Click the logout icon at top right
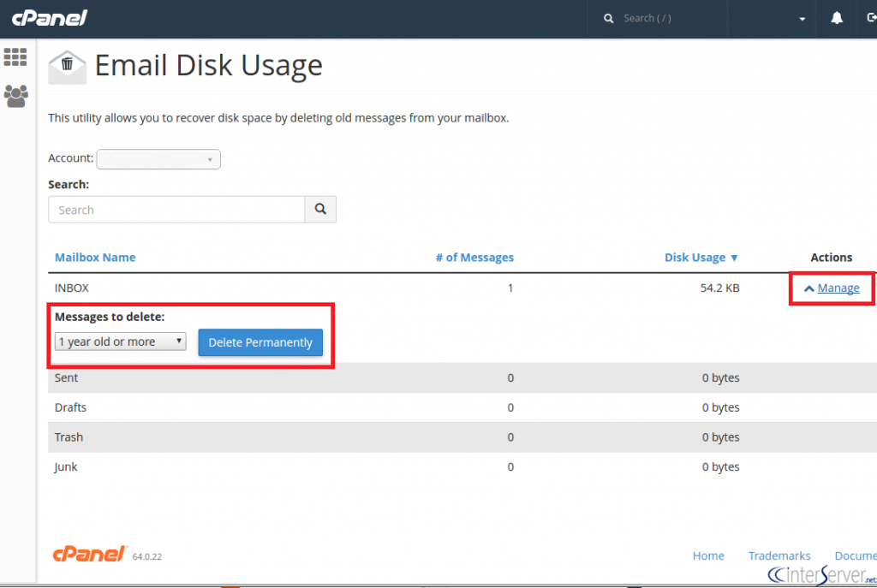The width and height of the screenshot is (877, 588). coord(870,17)
